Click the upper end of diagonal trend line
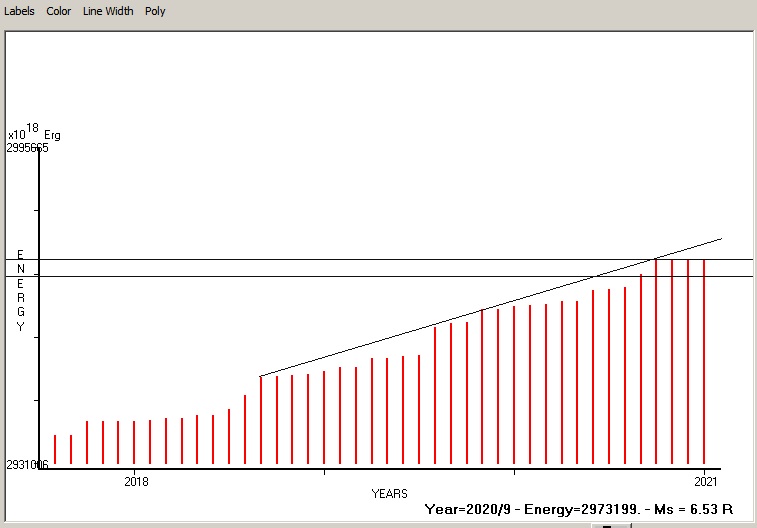 point(719,240)
